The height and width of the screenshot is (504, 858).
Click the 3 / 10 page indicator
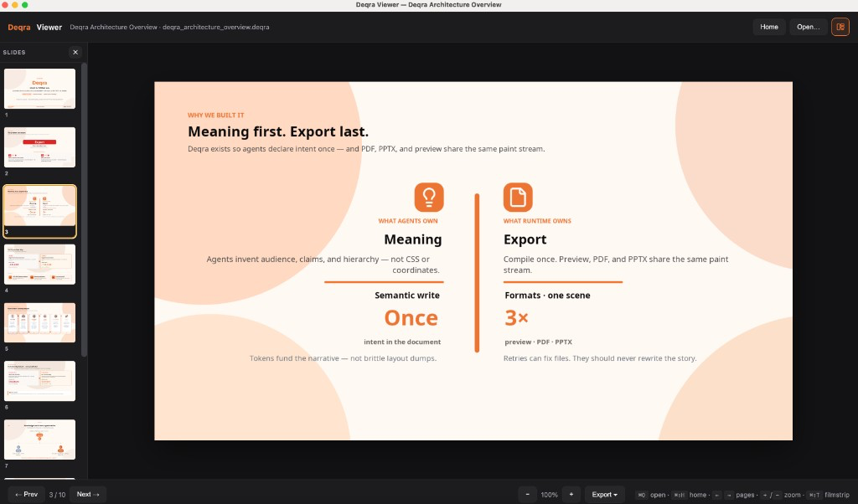(x=58, y=495)
